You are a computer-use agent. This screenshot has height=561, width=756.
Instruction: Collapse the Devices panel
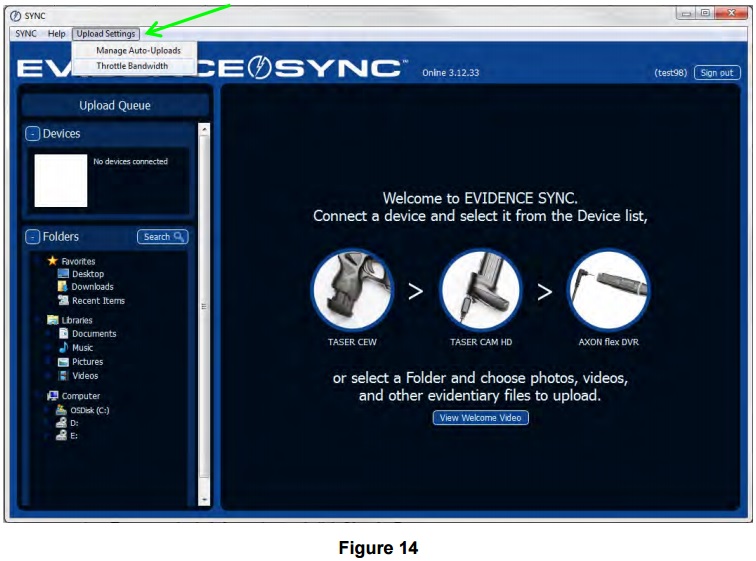[32, 134]
